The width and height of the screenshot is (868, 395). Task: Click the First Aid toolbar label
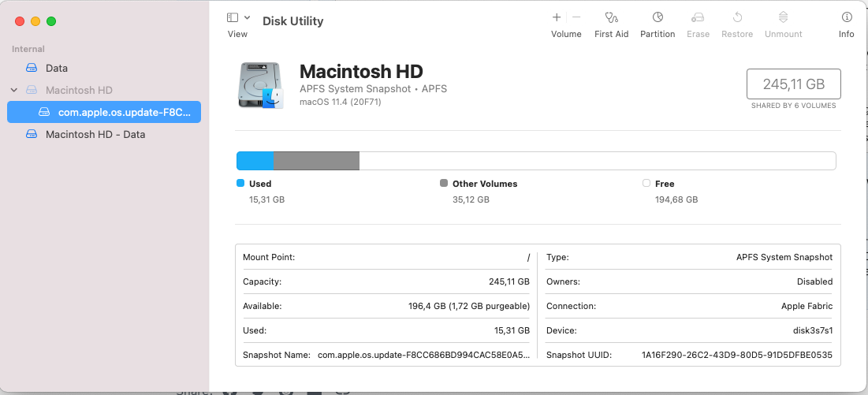click(612, 34)
